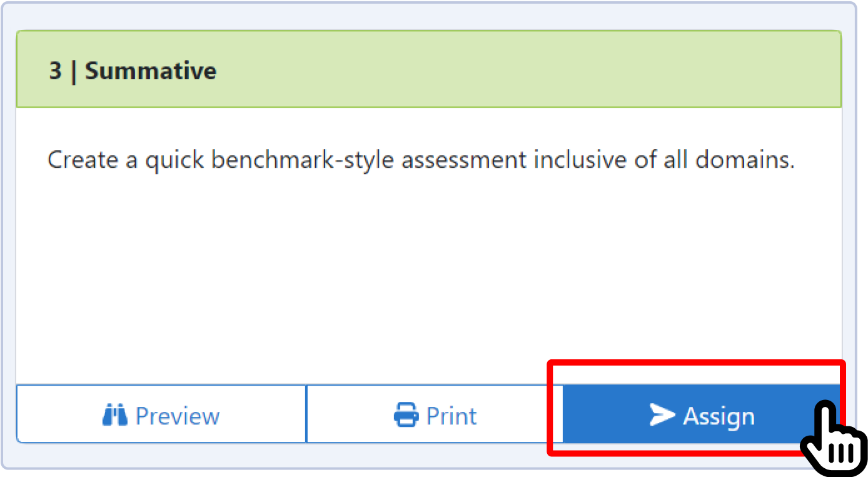The height and width of the screenshot is (477, 868).
Task: Click the green Summative header bar
Action: click(x=500, y=70)
